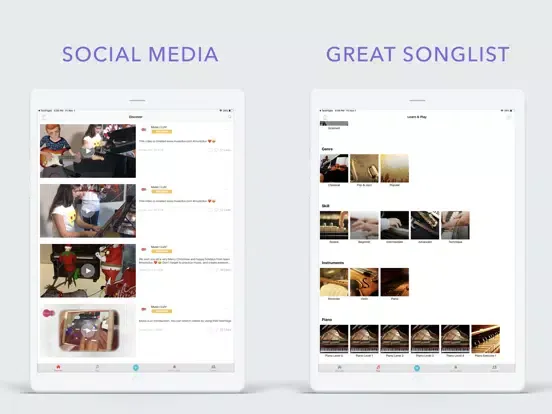
Task: Click the yellow badge on Christmas post
Action: (162, 251)
